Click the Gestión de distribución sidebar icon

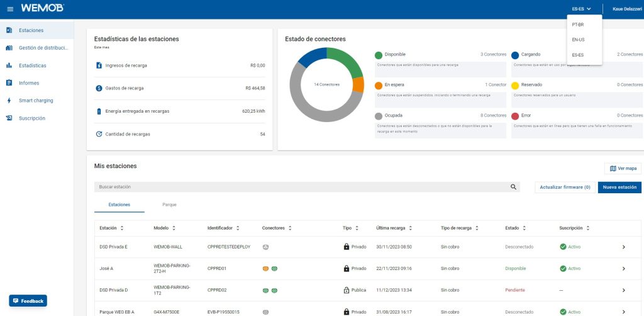(x=9, y=48)
